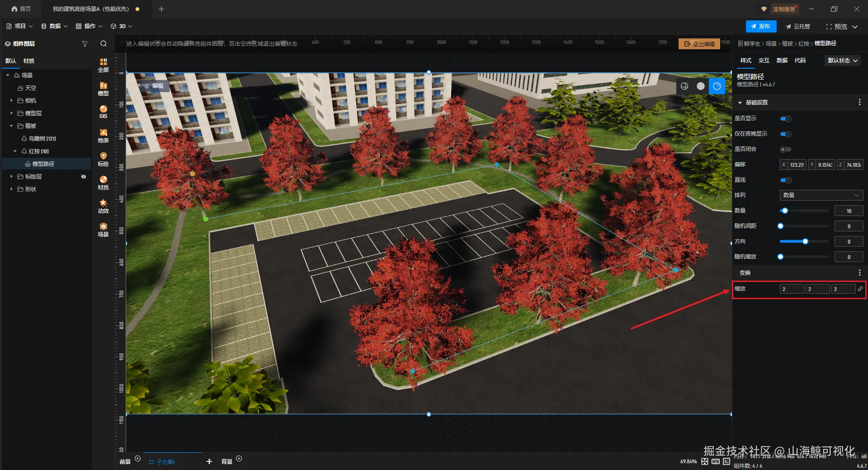The height and width of the screenshot is (470, 868).
Task: Click the add background plus icon next to 背景
Action: [x=239, y=459]
